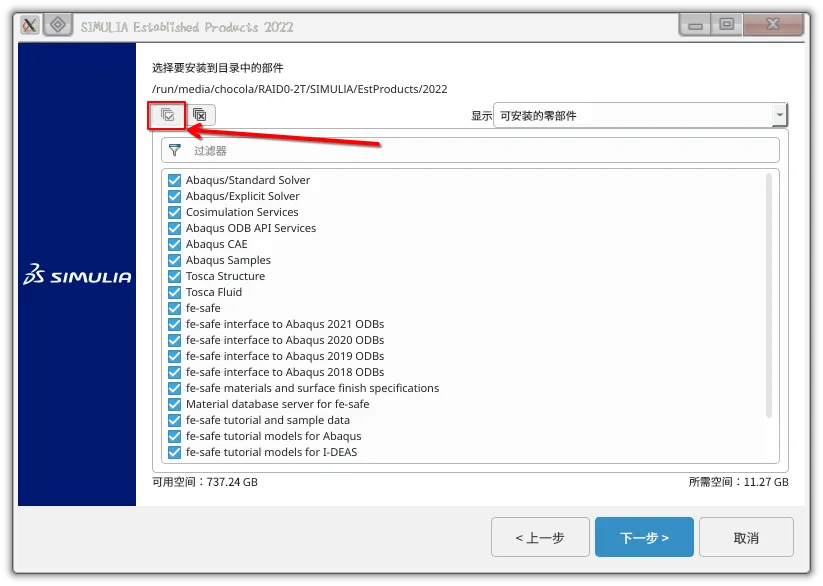Click the deselect-all components icon
Viewport: 823px width, 586px height.
point(200,115)
